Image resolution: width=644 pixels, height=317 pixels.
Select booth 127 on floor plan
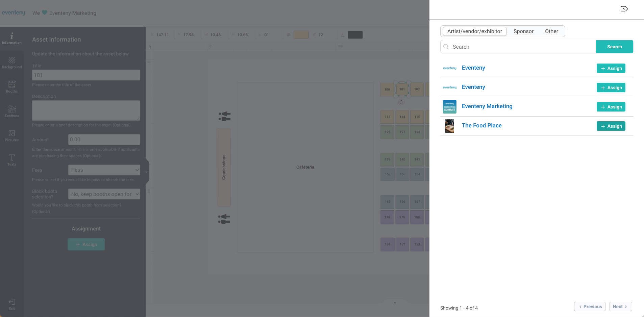pos(402,132)
